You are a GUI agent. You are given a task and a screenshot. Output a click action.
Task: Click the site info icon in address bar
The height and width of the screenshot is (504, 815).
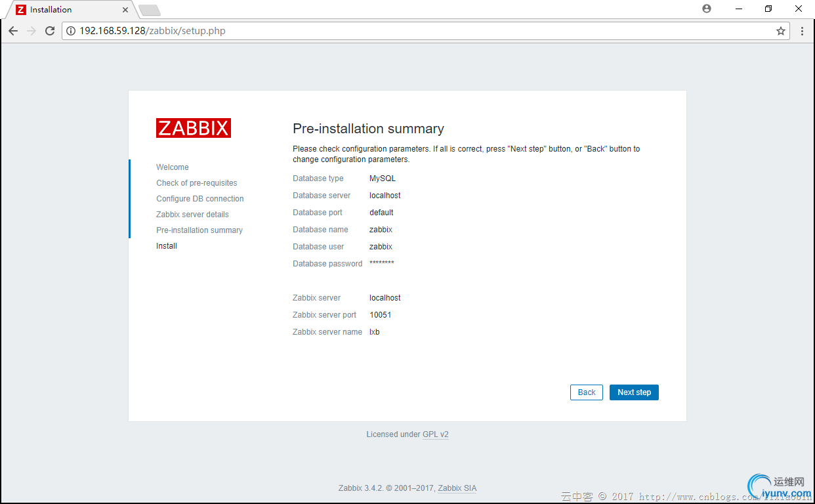71,31
